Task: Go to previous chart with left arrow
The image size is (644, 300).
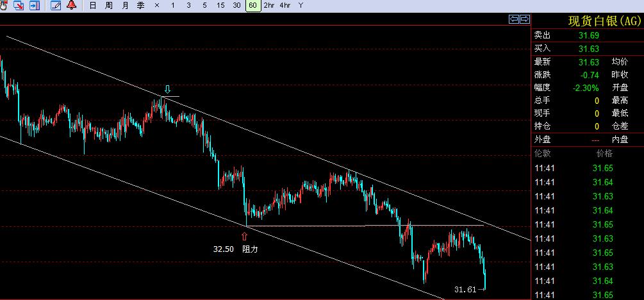Action: pos(514,19)
